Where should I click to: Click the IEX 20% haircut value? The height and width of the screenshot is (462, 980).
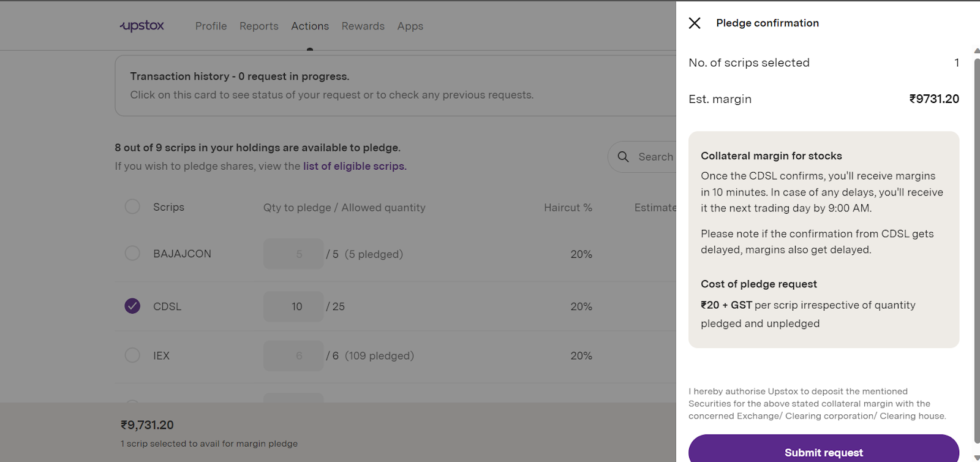click(581, 356)
